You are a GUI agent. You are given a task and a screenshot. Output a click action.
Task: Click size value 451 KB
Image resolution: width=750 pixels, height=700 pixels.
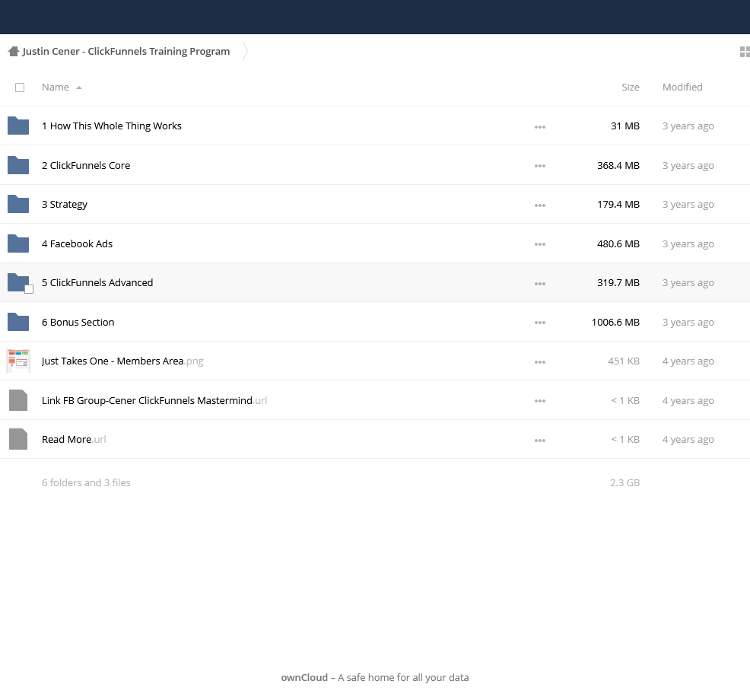[624, 361]
